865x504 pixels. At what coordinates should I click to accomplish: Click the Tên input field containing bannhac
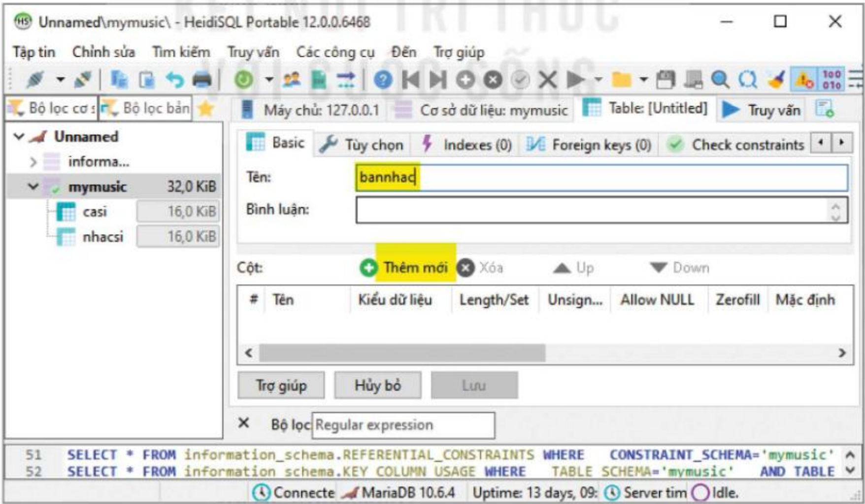pos(601,177)
